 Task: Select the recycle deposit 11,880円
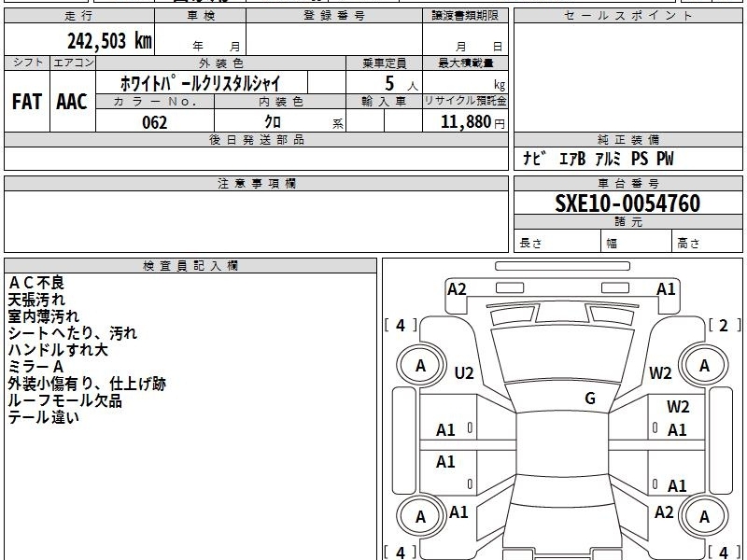(x=472, y=122)
